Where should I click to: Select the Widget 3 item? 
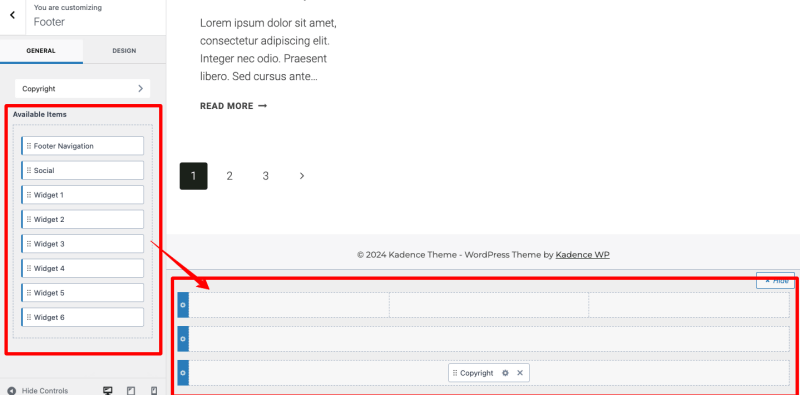(83, 244)
